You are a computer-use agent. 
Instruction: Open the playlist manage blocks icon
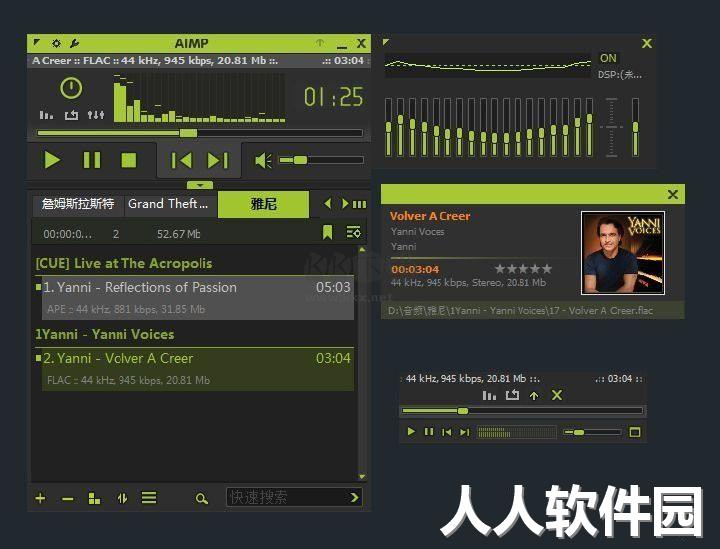tap(94, 498)
